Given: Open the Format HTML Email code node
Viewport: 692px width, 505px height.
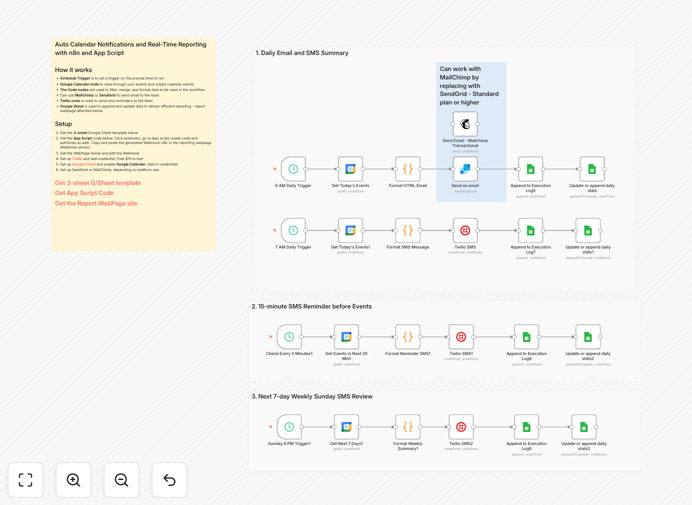Looking at the screenshot, I should tap(408, 169).
